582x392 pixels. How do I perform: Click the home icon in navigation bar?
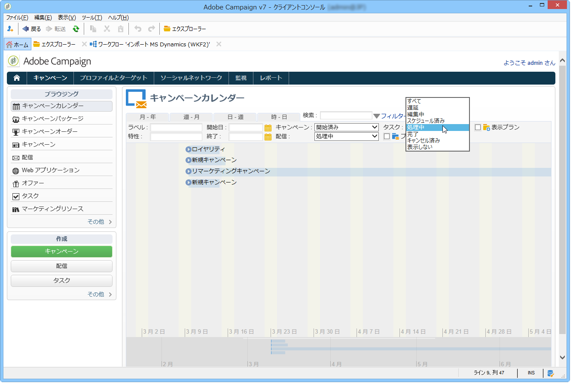click(17, 78)
